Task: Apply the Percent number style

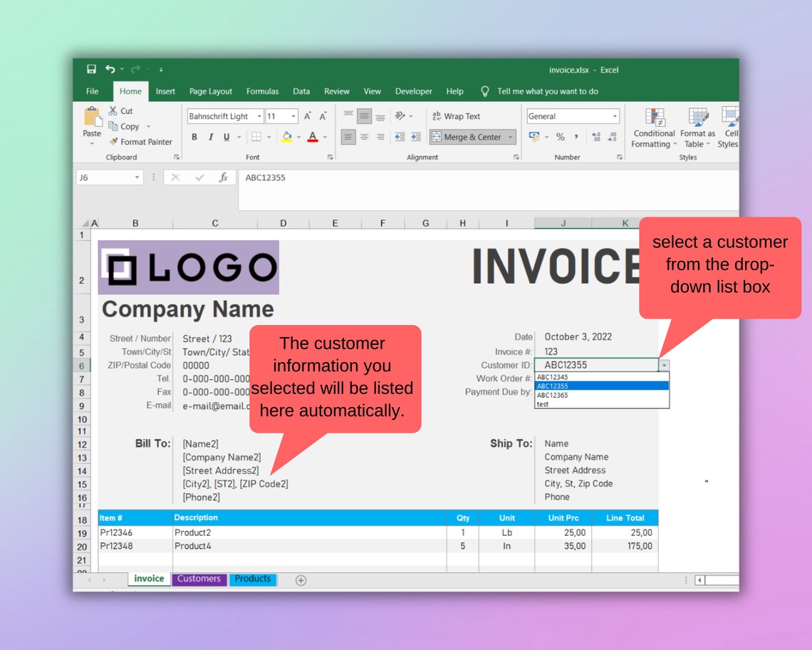Action: point(562,136)
